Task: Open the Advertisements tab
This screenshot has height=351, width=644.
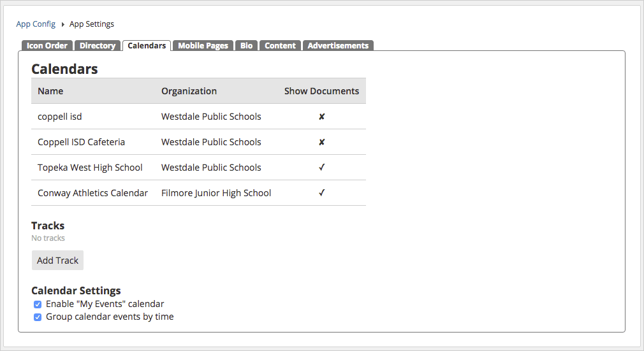Action: (x=338, y=46)
